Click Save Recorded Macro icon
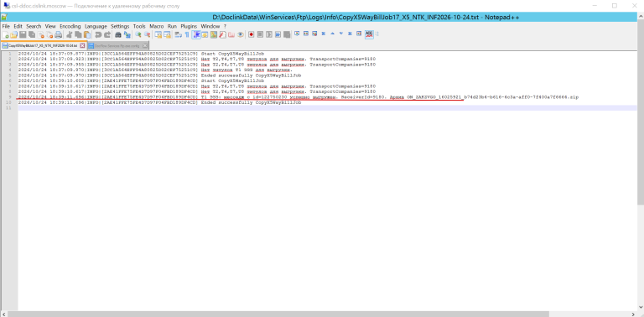This screenshot has width=644, height=317. coord(287,34)
